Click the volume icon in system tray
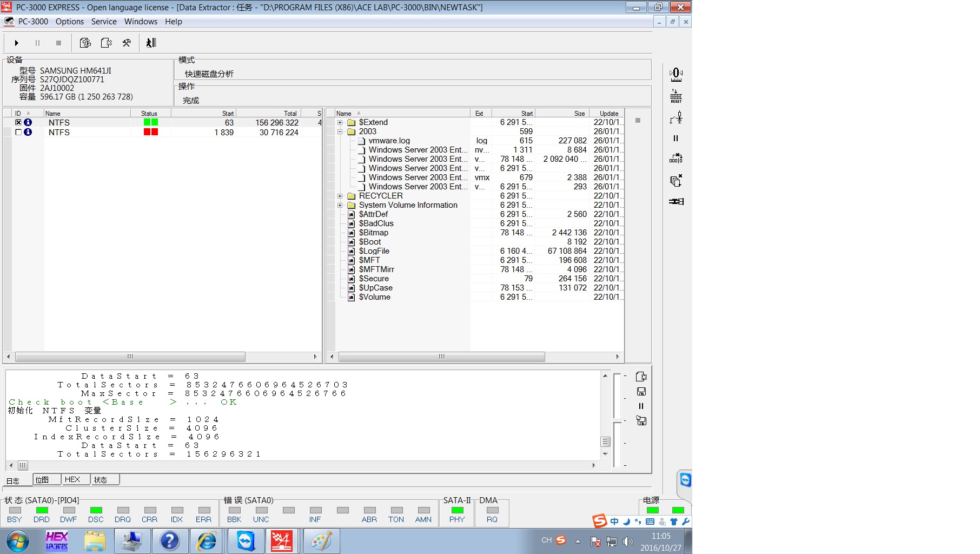Screen dimensions: 980x554 [x=627, y=542]
